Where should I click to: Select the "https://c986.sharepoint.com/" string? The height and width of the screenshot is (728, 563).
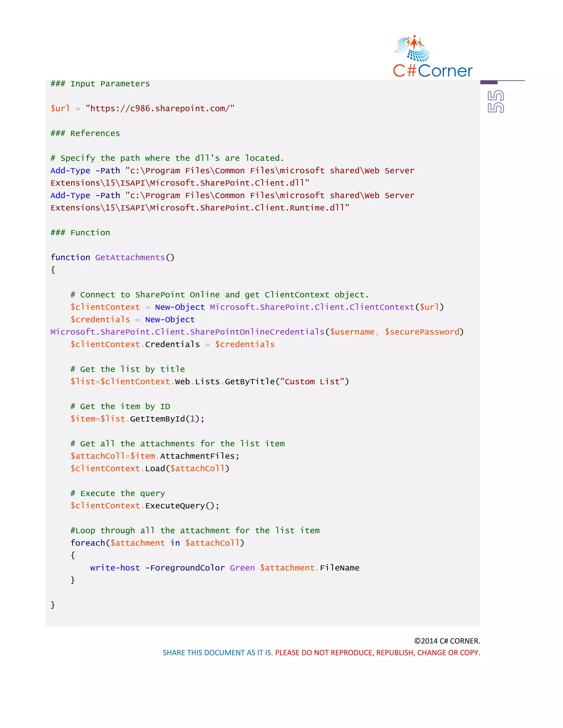pyautogui.click(x=160, y=109)
